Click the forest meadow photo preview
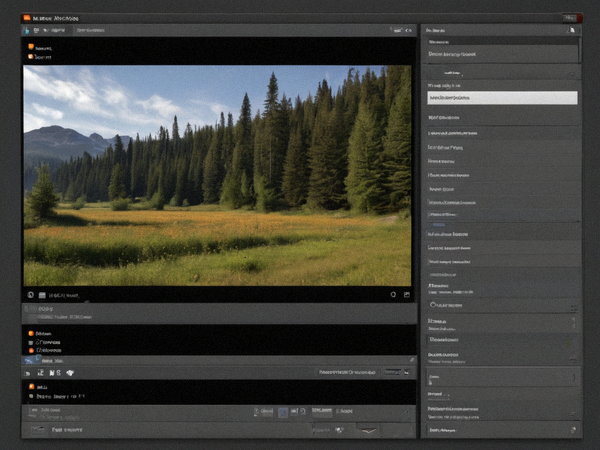The width and height of the screenshot is (600, 450). pyautogui.click(x=217, y=175)
